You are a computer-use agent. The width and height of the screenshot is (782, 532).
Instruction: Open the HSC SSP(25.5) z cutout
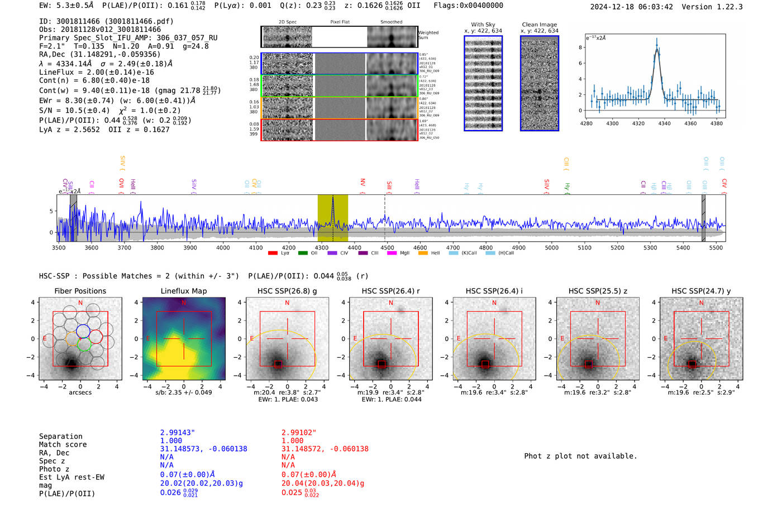tap(598, 339)
